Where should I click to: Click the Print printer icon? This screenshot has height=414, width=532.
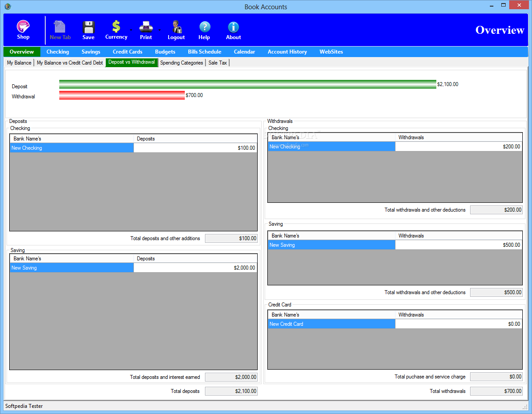(x=146, y=30)
